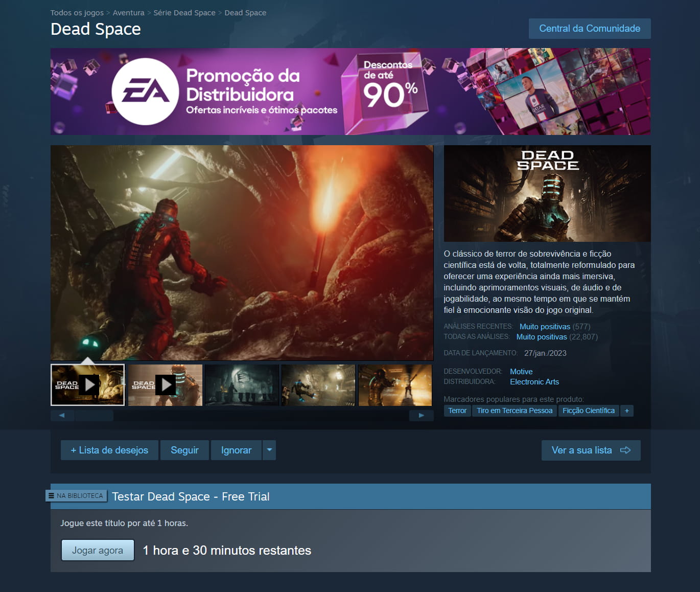Image resolution: width=700 pixels, height=592 pixels.
Task: Open the 'Todos os jogos' breadcrumb link
Action: [x=77, y=13]
